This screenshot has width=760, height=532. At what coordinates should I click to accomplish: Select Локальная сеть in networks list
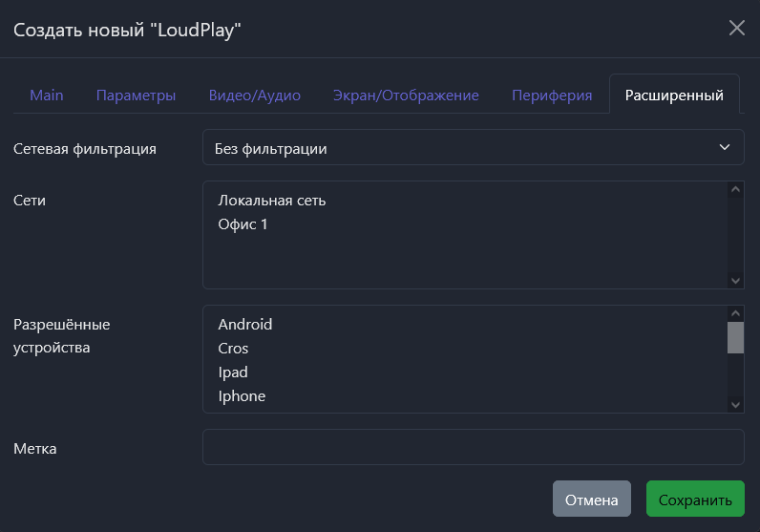(x=272, y=201)
